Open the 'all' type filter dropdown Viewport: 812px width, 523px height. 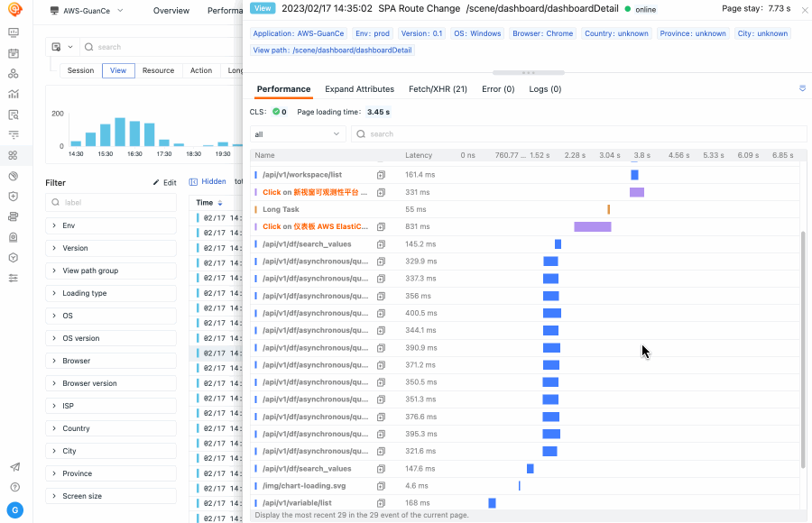297,134
